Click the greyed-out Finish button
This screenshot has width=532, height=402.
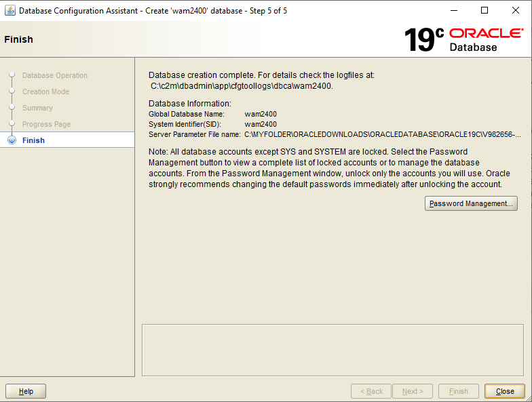459,391
